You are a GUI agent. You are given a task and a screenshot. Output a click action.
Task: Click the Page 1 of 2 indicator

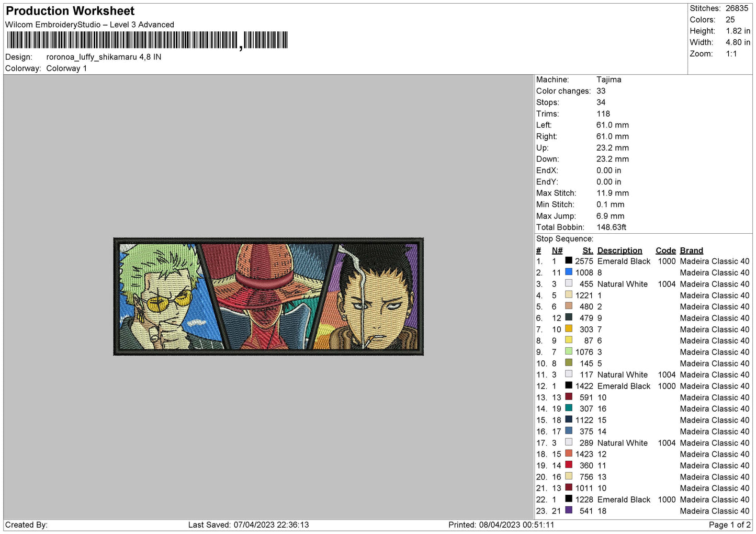pos(730,525)
